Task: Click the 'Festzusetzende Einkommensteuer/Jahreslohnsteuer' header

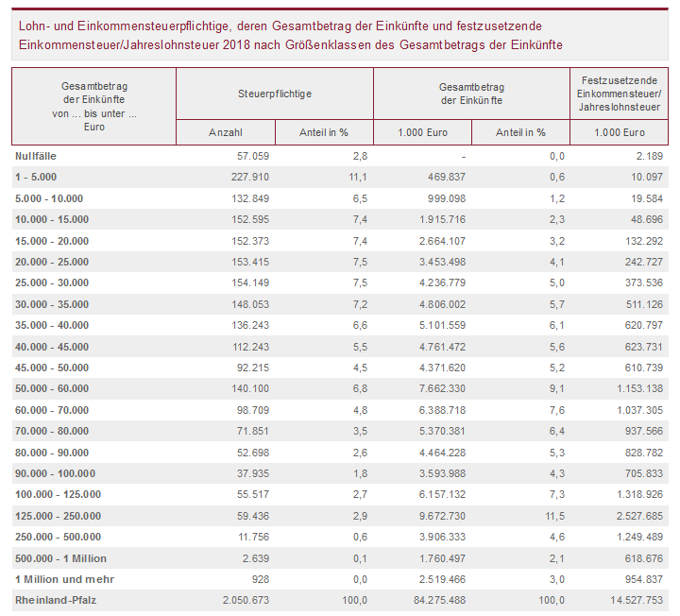Action: (x=620, y=94)
